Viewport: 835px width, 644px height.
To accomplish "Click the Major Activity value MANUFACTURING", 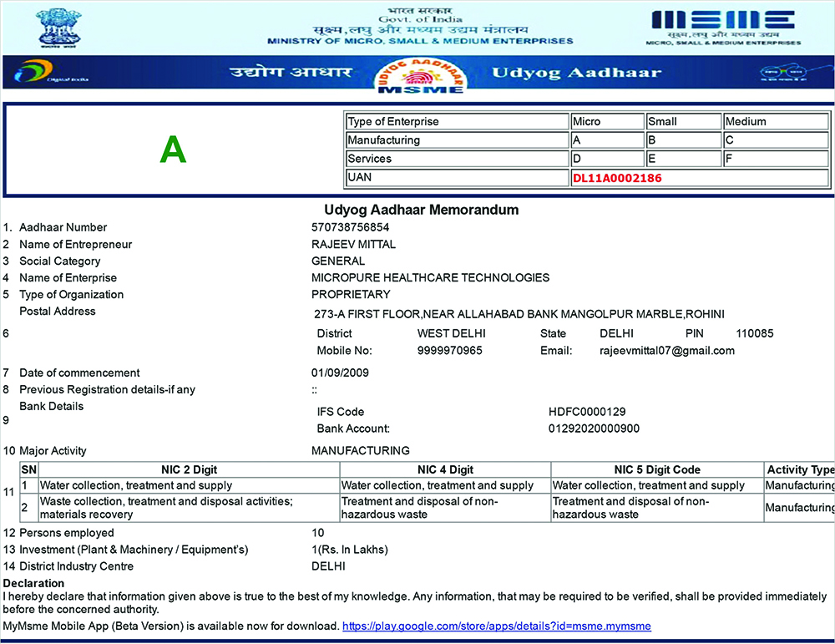I will pos(361,451).
